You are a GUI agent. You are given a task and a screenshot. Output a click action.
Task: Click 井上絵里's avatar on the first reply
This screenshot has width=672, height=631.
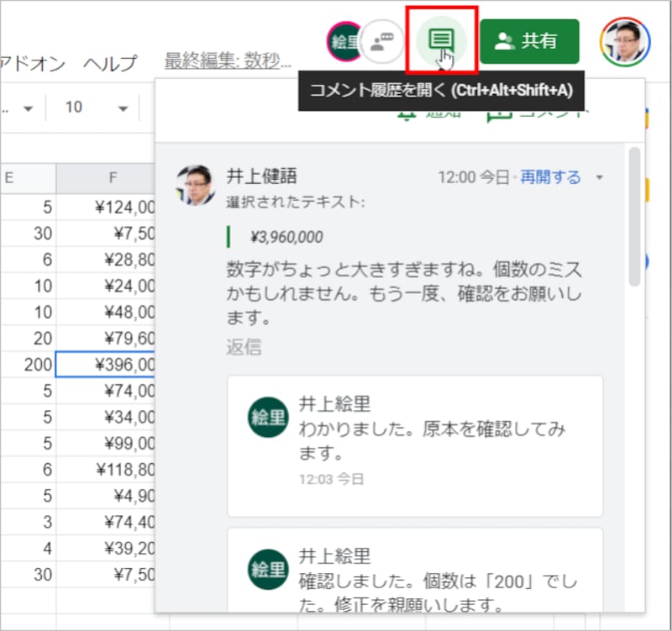pos(267,416)
